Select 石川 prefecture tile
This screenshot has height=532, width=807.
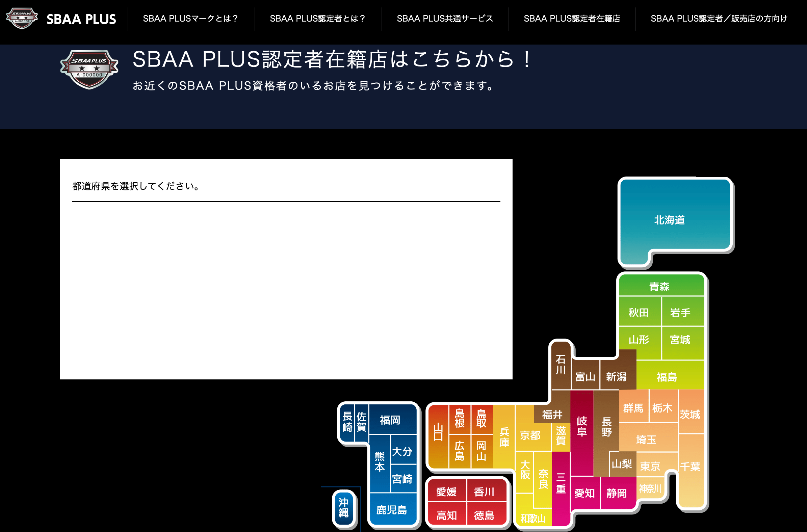(x=560, y=365)
